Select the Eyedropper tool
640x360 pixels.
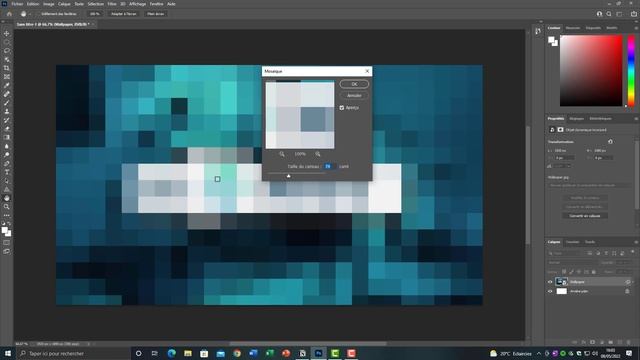point(7,85)
